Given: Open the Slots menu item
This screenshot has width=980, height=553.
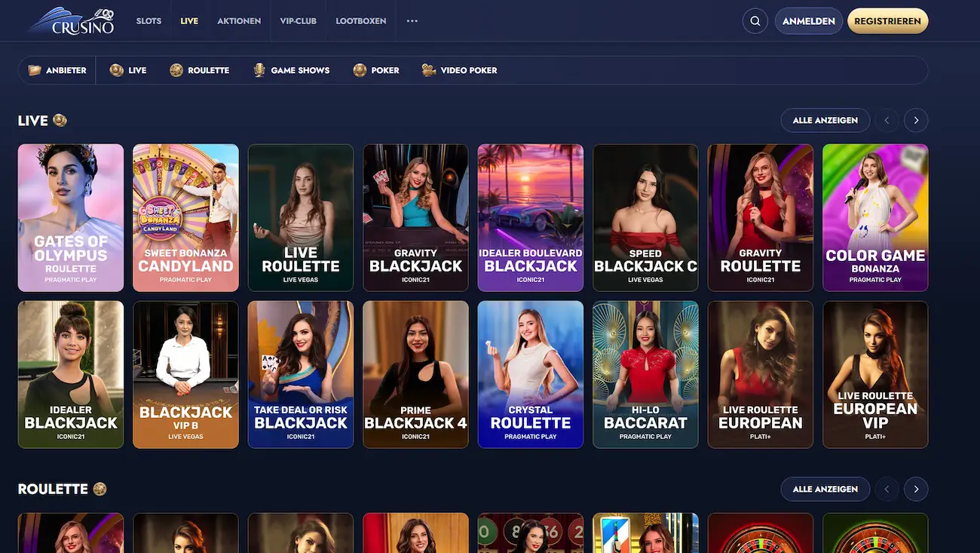Looking at the screenshot, I should click(149, 21).
